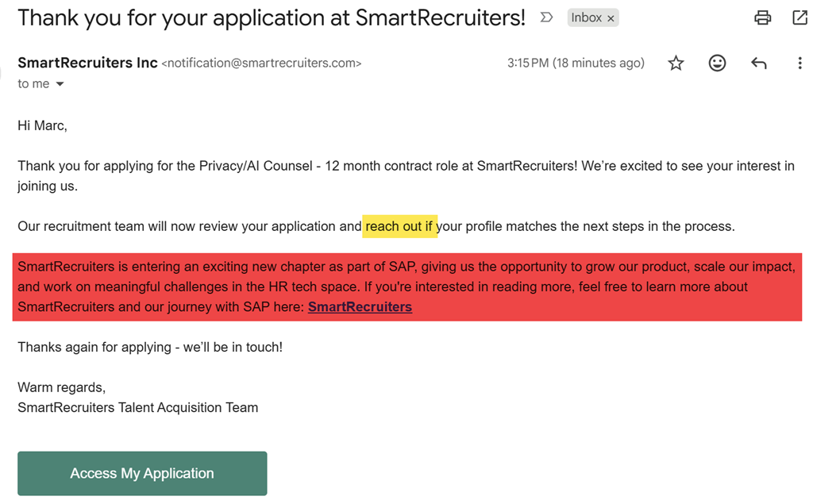Click the Inbox label chip

pyautogui.click(x=586, y=17)
